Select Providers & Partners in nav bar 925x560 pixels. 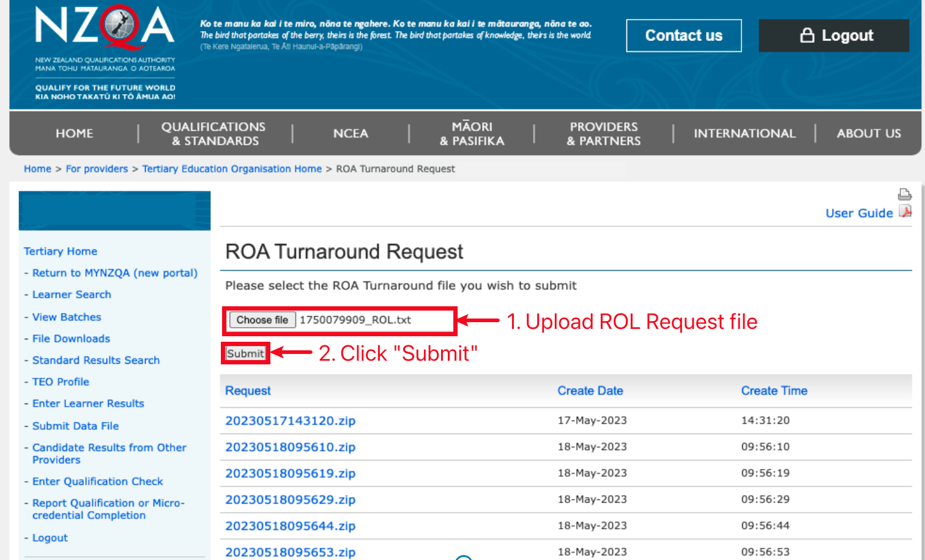pos(603,133)
